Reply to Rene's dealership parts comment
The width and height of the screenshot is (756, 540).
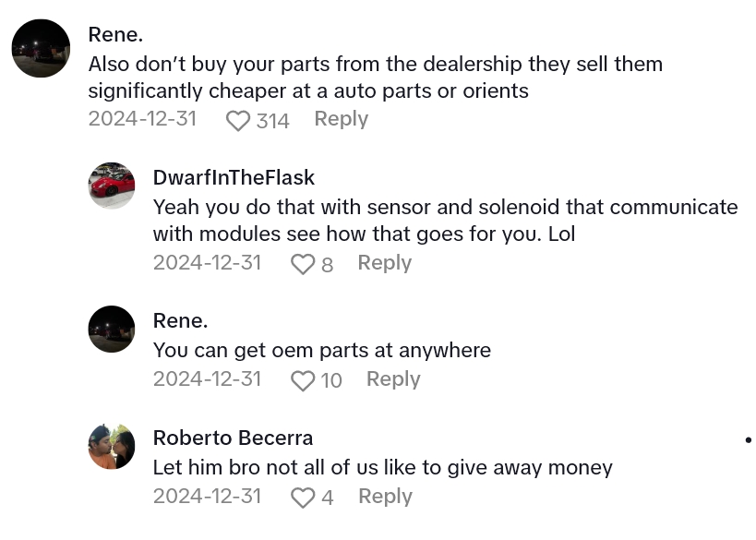[341, 118]
